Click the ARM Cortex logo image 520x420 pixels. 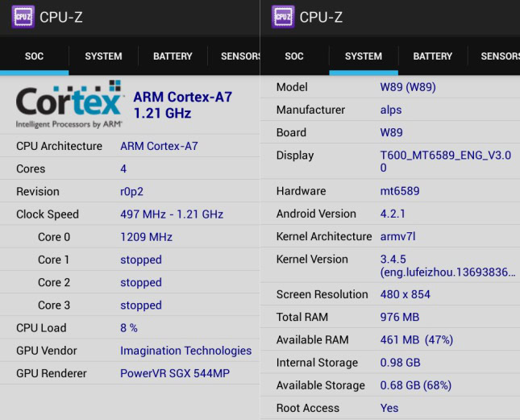pyautogui.click(x=69, y=105)
